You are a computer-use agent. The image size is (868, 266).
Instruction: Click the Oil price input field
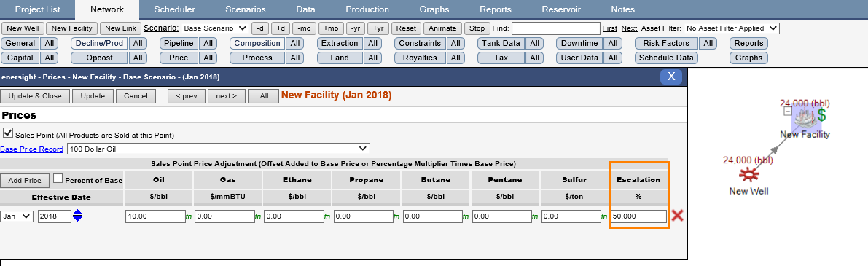pyautogui.click(x=155, y=216)
